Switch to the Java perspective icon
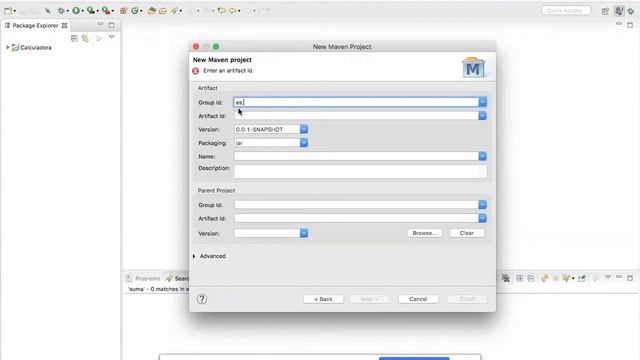640x360 pixels. 619,11
